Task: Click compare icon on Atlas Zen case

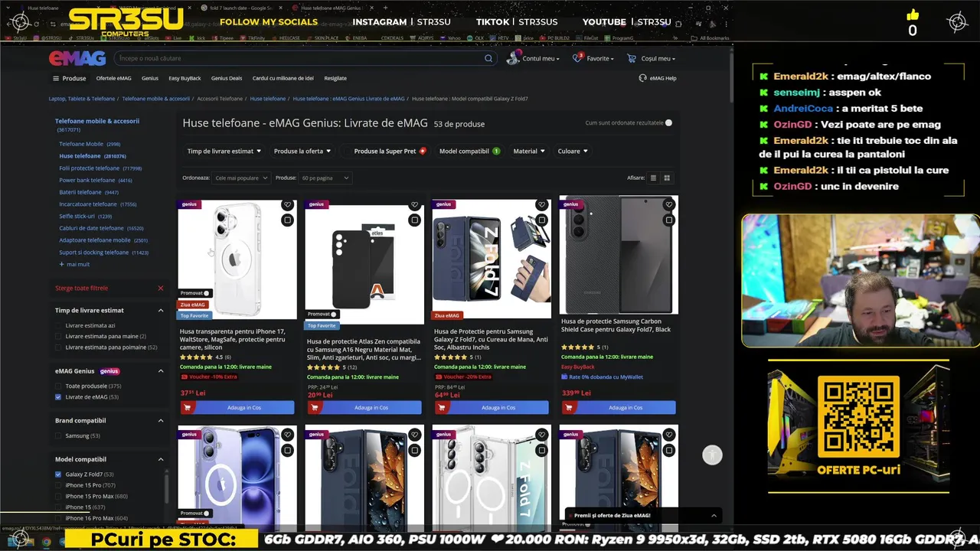Action: (414, 220)
